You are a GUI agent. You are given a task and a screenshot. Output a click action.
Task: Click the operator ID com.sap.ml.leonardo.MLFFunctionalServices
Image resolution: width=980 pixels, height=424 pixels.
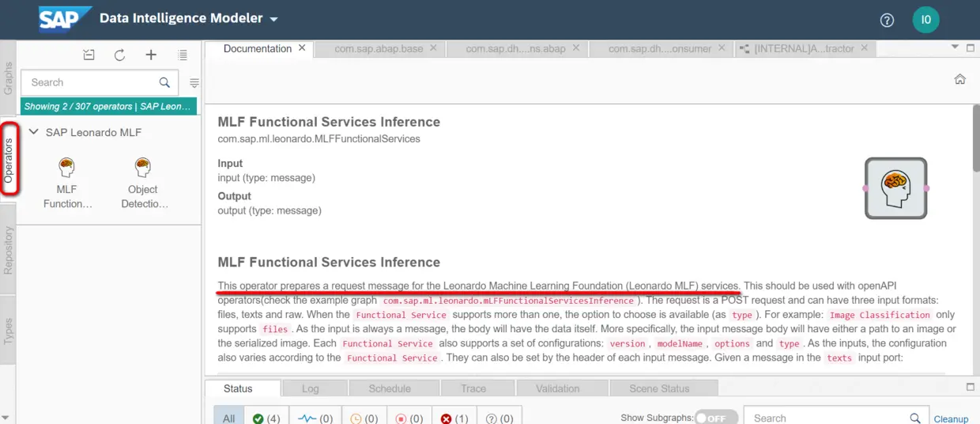pos(318,138)
